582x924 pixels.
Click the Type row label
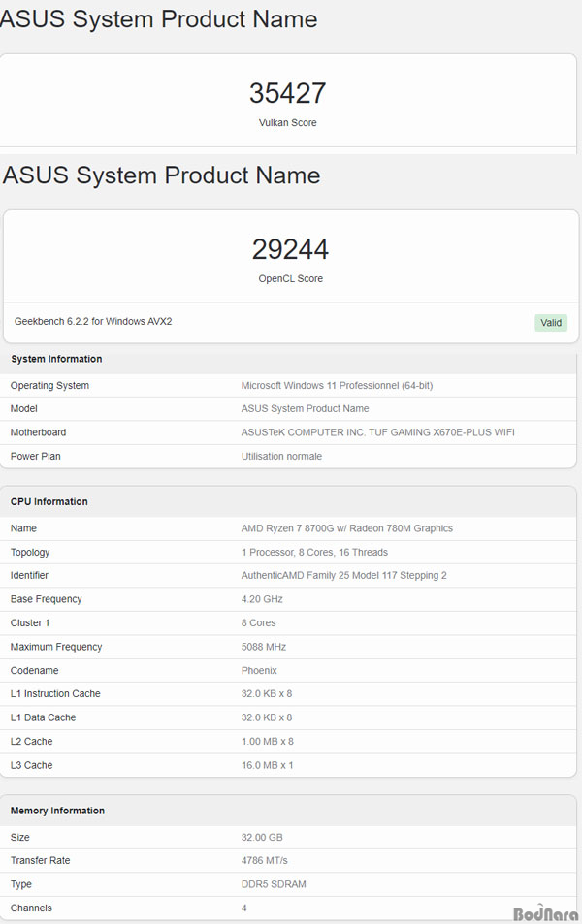[21, 884]
